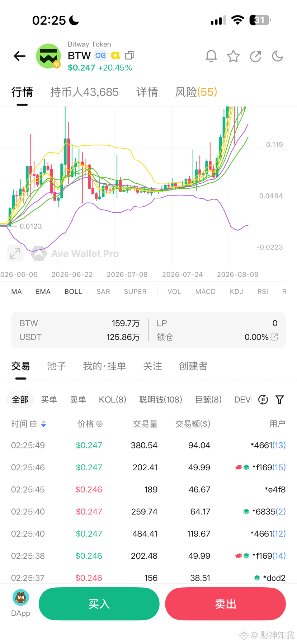
Task: Tap the back arrow icon
Action: click(19, 56)
